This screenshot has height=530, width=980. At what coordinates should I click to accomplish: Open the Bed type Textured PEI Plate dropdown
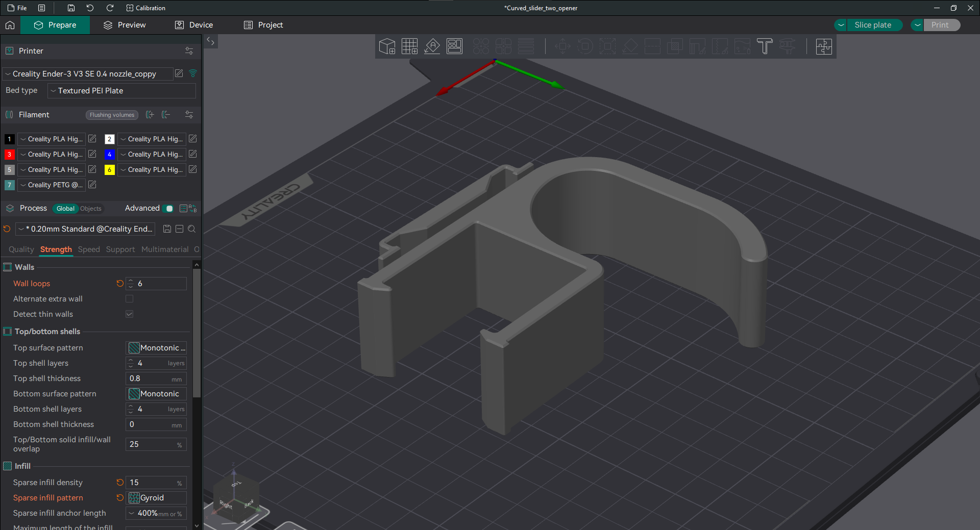tap(121, 91)
